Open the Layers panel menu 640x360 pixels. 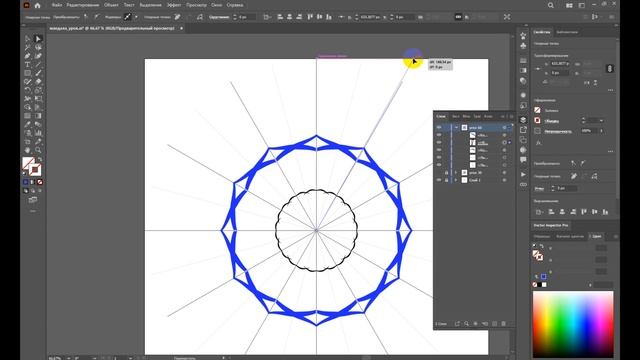point(511,116)
